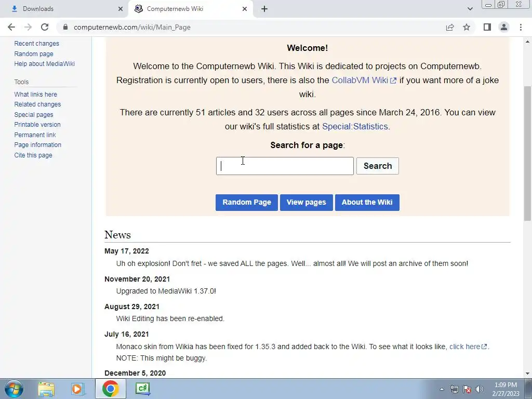
Task: Open Cite this page
Action: point(33,155)
